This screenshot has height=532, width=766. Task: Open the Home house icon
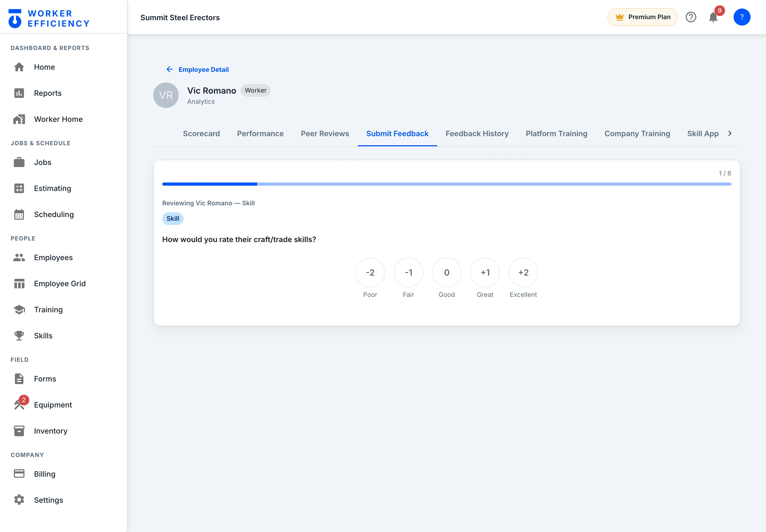point(19,67)
